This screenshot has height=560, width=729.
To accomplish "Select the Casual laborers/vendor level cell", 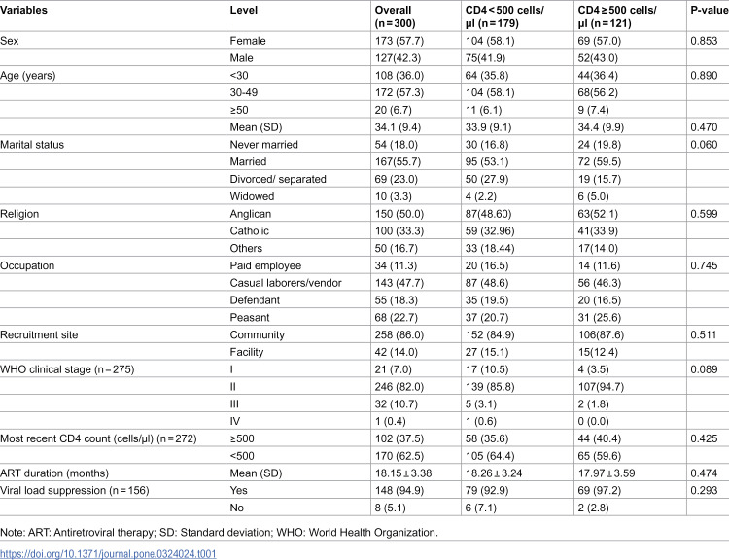I will [286, 283].
